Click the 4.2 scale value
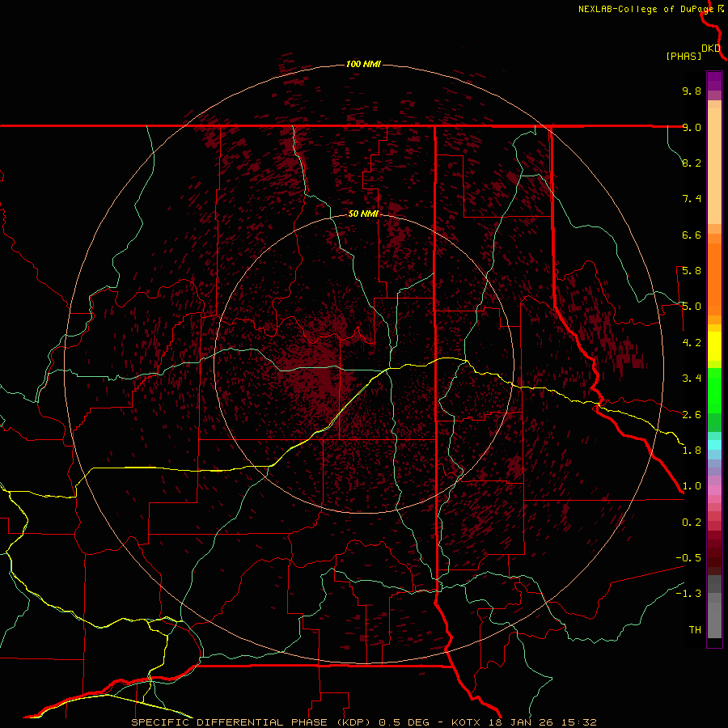The image size is (728, 728). pos(692,343)
